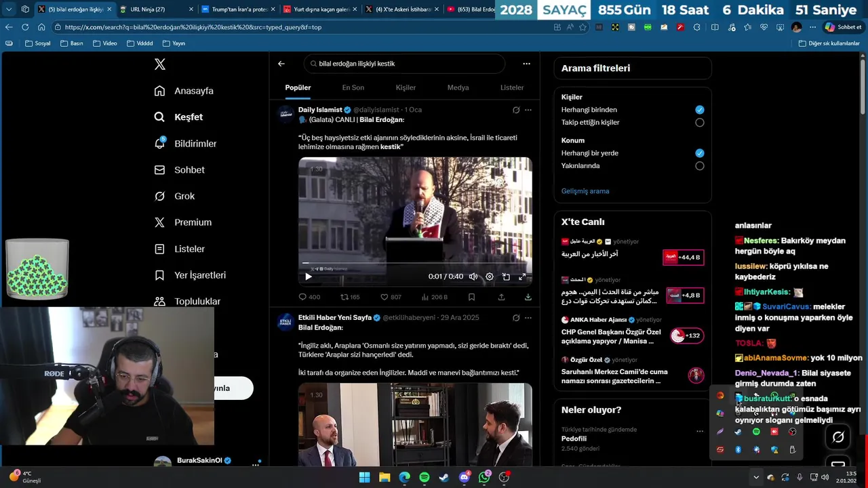This screenshot has height=488, width=868.
Task: Open Anasayfa in the X sidebar
Action: [184, 91]
